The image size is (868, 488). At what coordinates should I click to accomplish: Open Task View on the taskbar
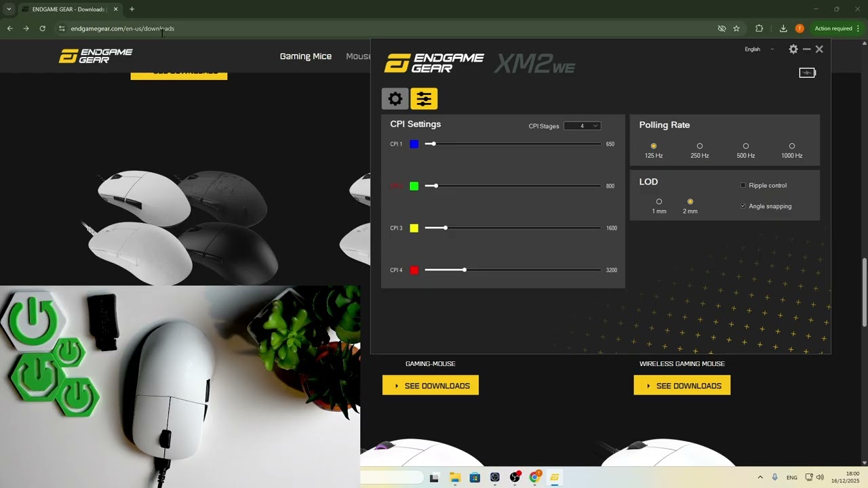[x=434, y=478]
